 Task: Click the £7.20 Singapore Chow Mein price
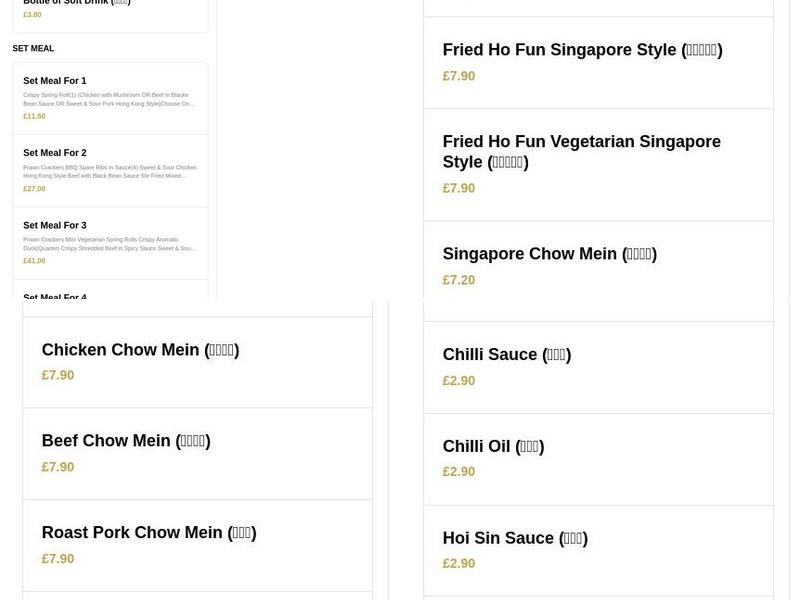coord(458,280)
